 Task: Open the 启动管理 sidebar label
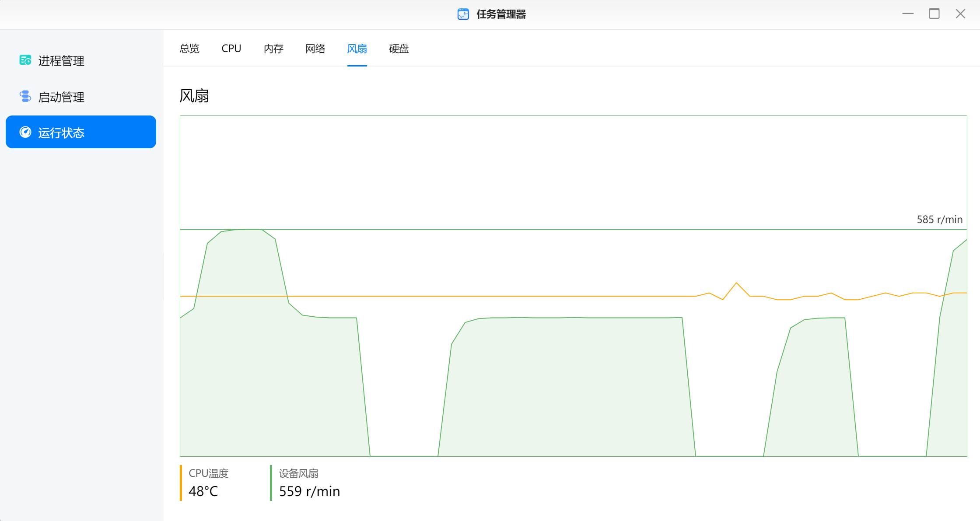tap(61, 97)
